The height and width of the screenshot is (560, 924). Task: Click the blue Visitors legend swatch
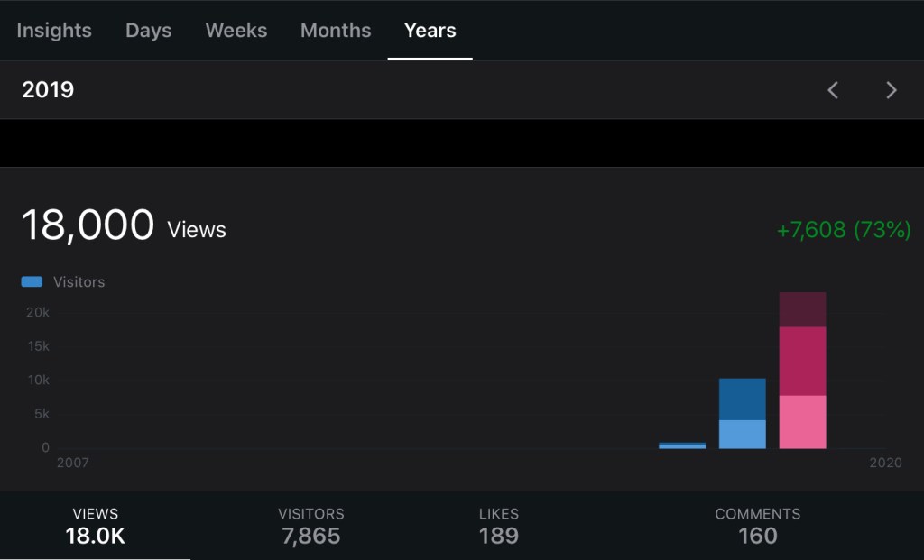32,282
